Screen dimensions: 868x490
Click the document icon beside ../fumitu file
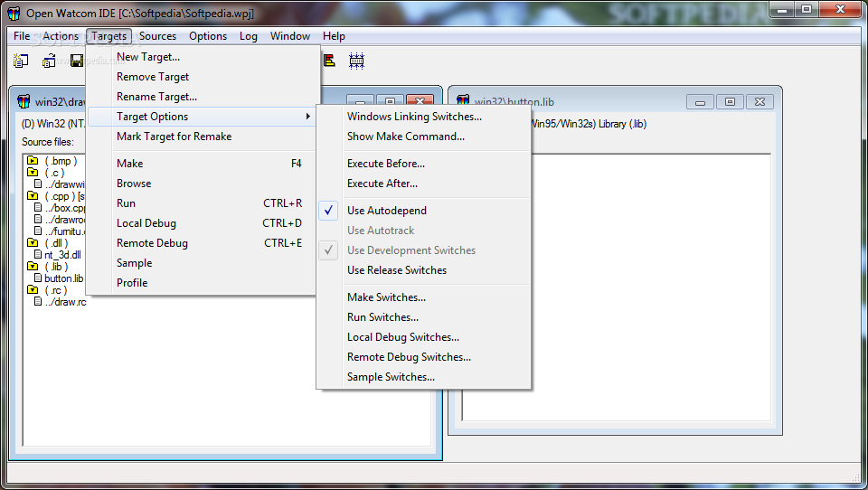tap(38, 231)
